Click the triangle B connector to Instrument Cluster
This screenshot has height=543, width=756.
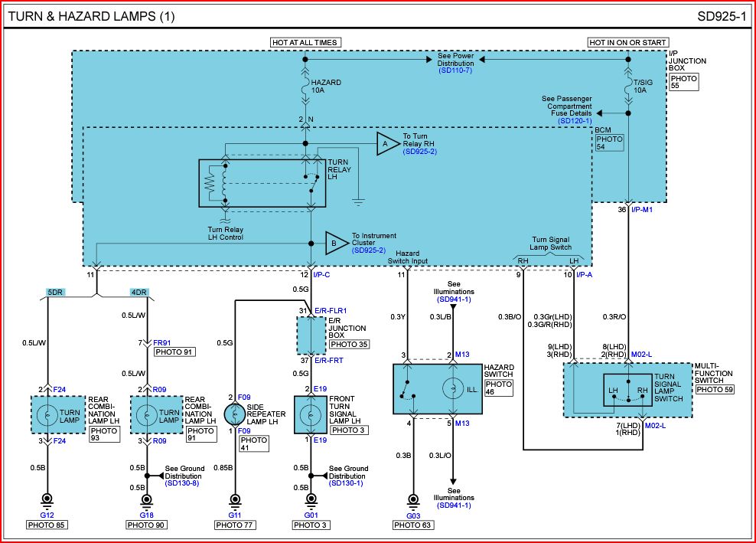coord(336,244)
